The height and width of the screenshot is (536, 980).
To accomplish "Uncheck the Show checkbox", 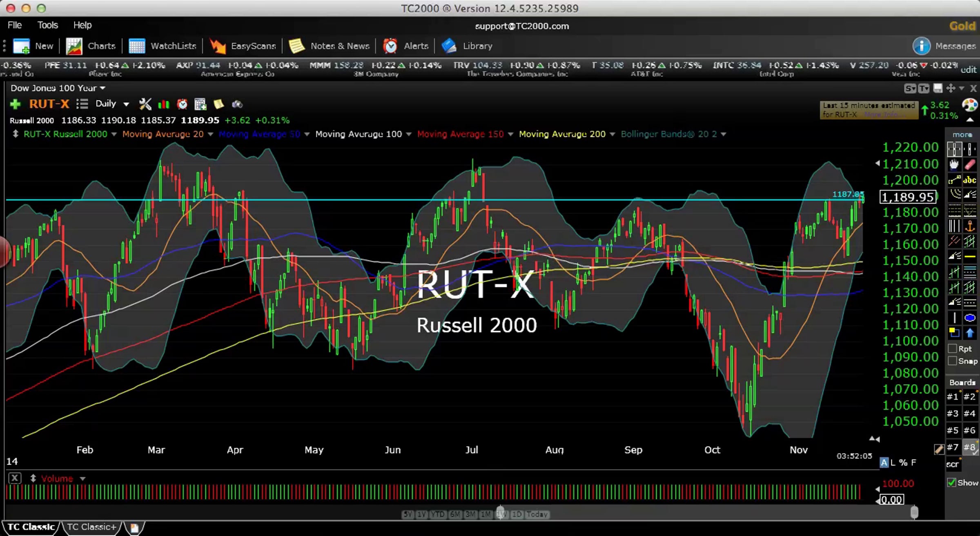I will (952, 483).
